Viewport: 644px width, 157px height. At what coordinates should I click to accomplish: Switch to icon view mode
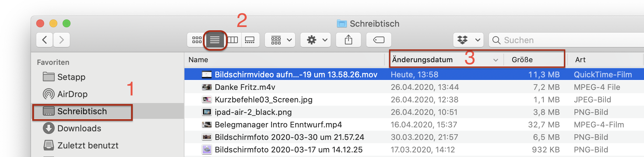pyautogui.click(x=197, y=40)
